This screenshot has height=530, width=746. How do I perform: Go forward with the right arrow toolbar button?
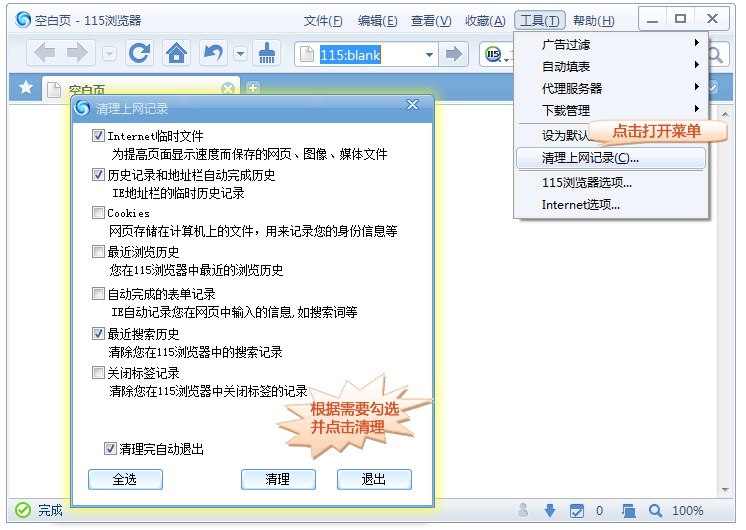(x=78, y=53)
